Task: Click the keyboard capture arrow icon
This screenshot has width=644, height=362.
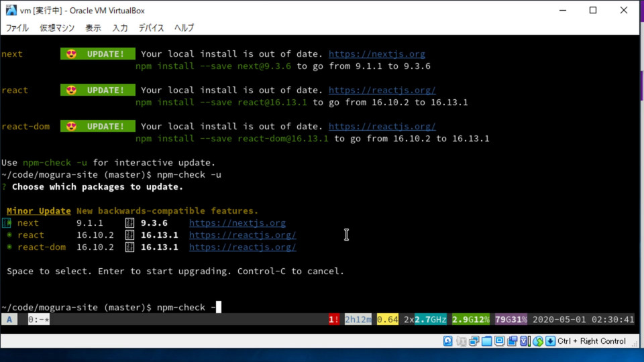Action: [x=550, y=341]
